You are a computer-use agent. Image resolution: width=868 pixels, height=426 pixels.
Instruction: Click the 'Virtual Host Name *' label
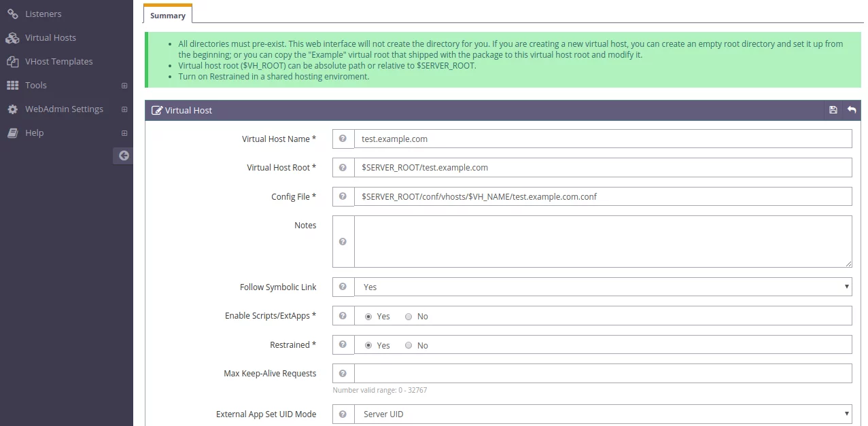(x=279, y=139)
